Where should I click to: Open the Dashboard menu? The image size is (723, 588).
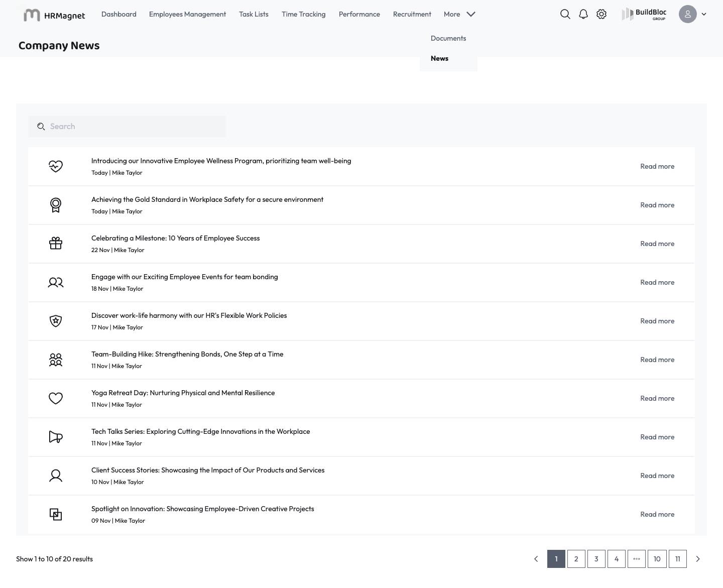tap(119, 14)
